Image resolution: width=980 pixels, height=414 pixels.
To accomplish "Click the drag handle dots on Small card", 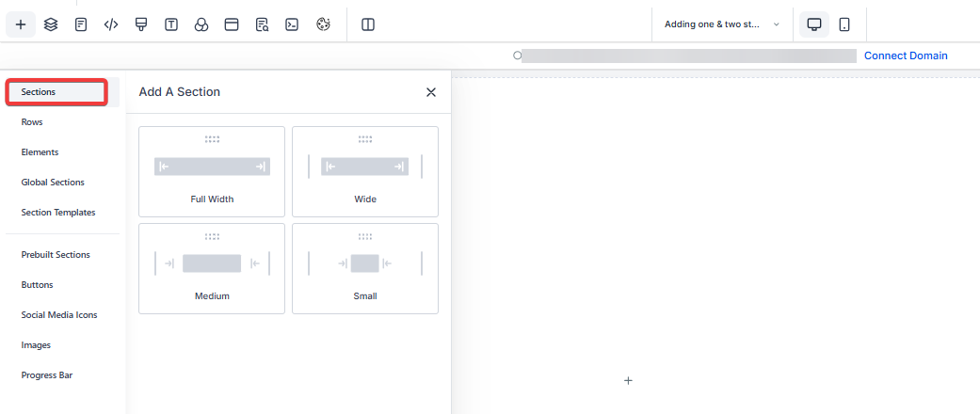I will coord(365,237).
